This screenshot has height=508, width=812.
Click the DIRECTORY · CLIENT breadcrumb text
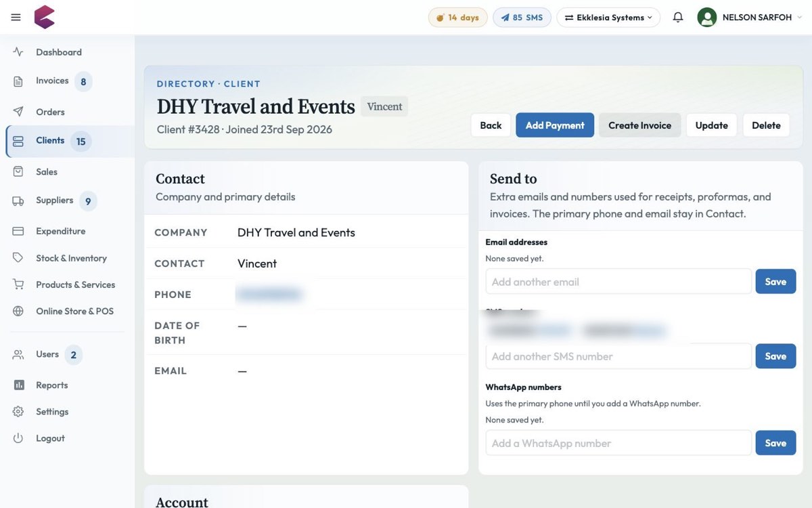208,84
